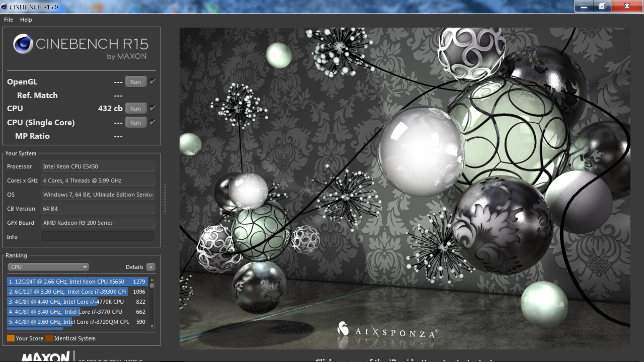Select the Intel Core i7-4770K ranking entry
644x362 pixels.
click(x=77, y=302)
